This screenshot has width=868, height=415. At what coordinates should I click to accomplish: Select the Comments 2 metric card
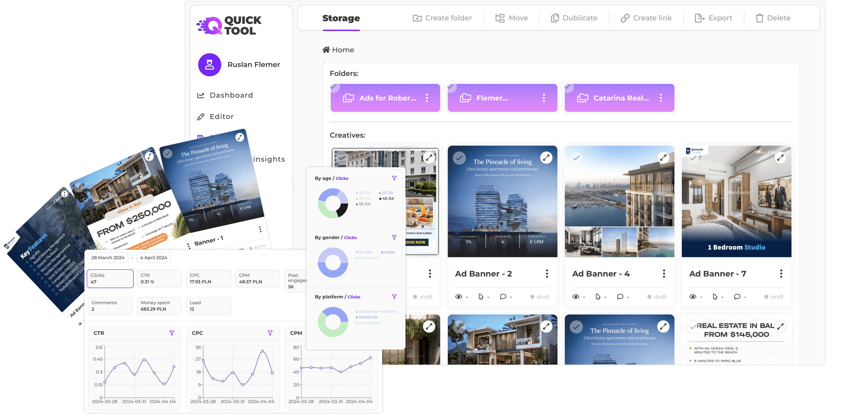(x=110, y=306)
